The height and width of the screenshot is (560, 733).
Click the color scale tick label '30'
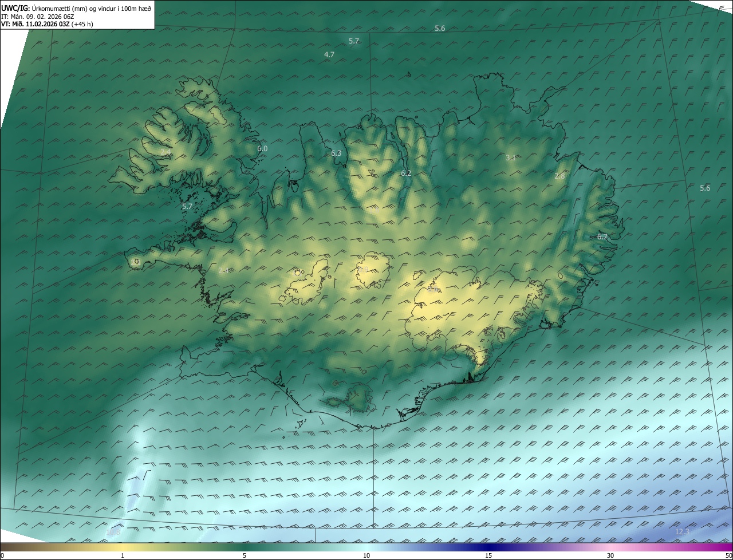tap(610, 555)
